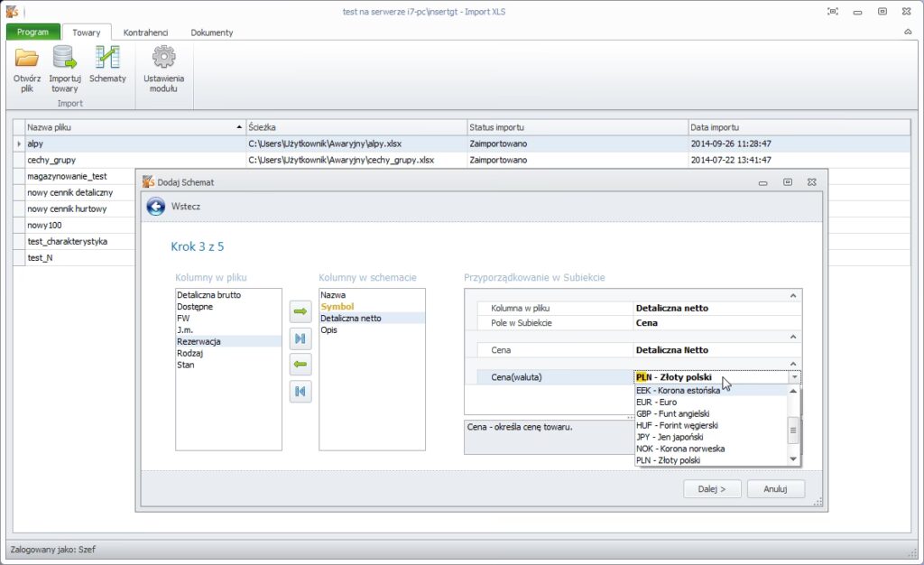Move all columns to schema button
The width and height of the screenshot is (924, 565).
coord(300,338)
